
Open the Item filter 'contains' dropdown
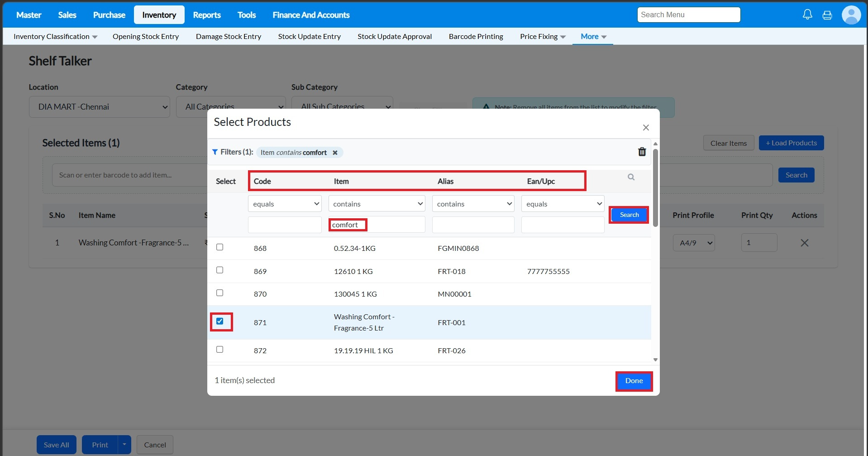pyautogui.click(x=377, y=204)
